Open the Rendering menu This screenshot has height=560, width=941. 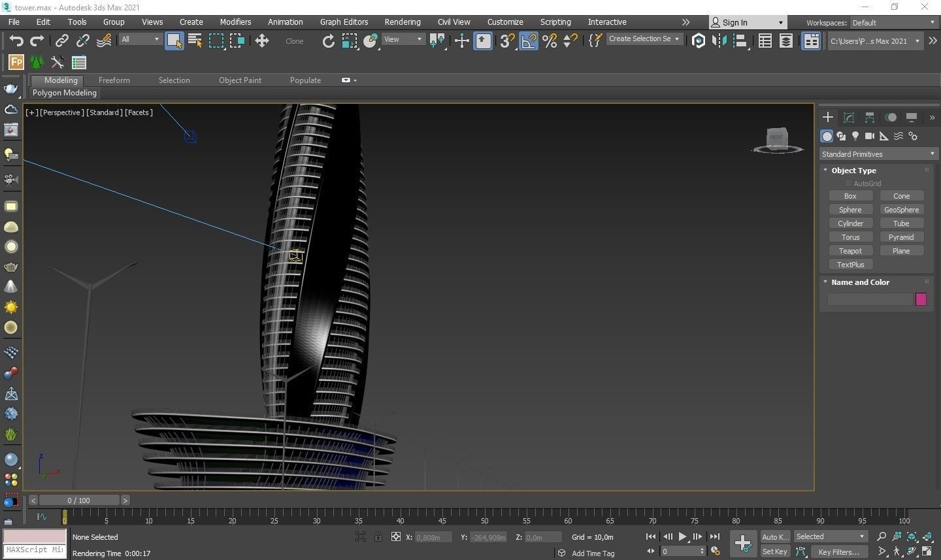pos(402,22)
